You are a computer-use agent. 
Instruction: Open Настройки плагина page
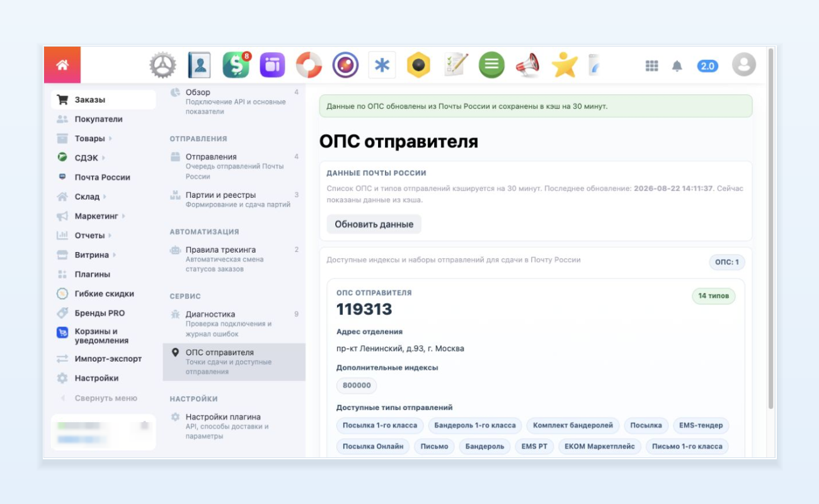234,427
